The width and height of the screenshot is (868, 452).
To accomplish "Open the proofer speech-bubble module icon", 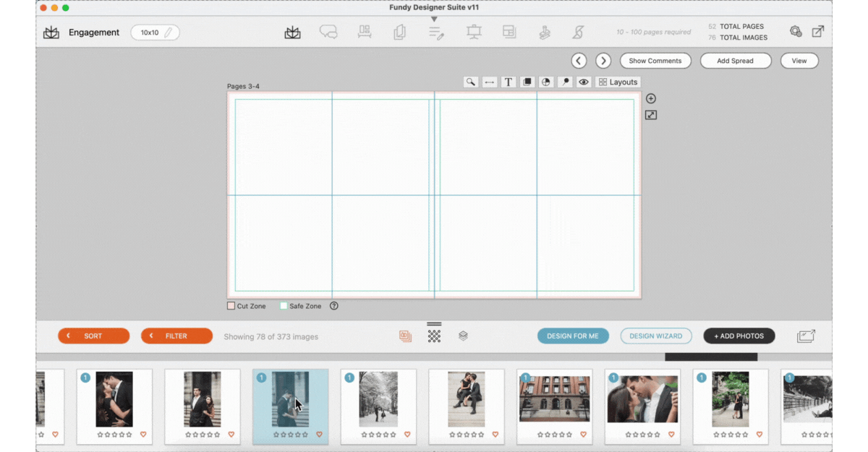I will pyautogui.click(x=328, y=33).
